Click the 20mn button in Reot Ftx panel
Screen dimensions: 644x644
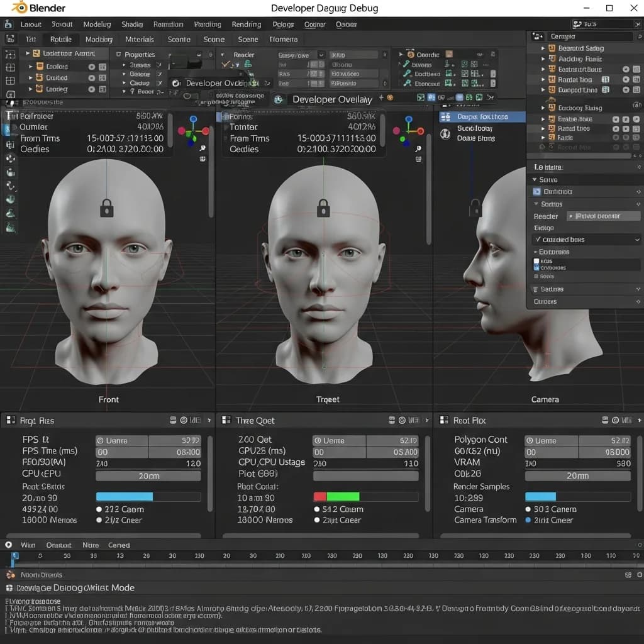[577, 475]
